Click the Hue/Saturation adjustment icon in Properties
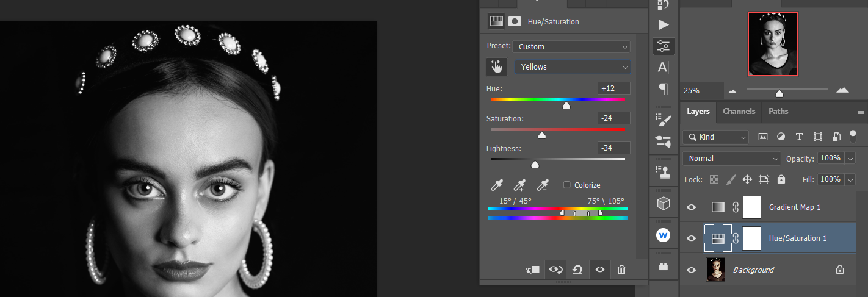The height and width of the screenshot is (297, 868). click(x=496, y=21)
